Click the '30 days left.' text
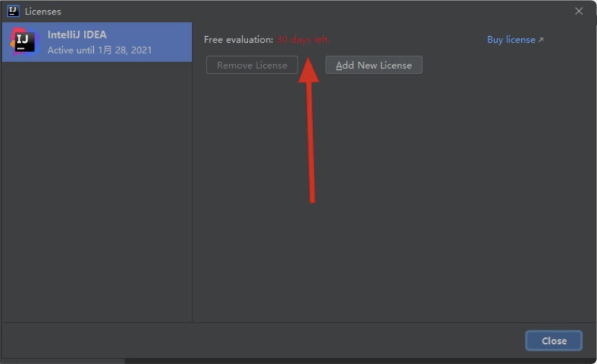Screen dimensions: 597x364 click(x=303, y=40)
